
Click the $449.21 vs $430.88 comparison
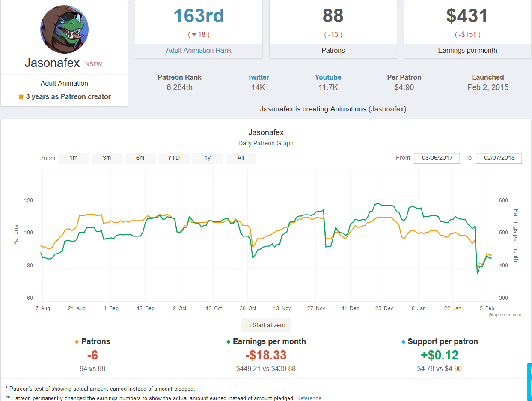[266, 369]
